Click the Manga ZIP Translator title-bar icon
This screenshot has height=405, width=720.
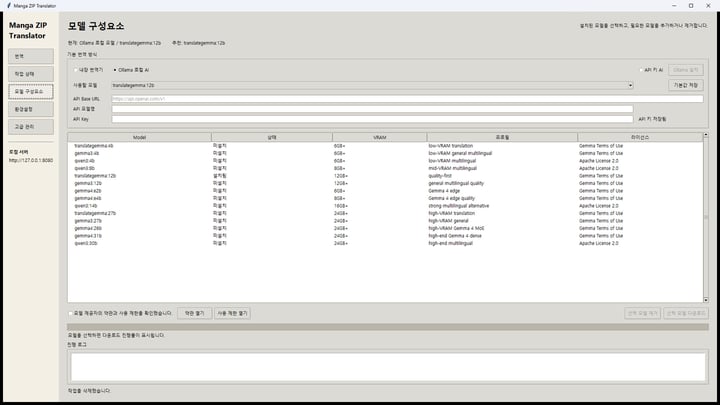point(9,6)
